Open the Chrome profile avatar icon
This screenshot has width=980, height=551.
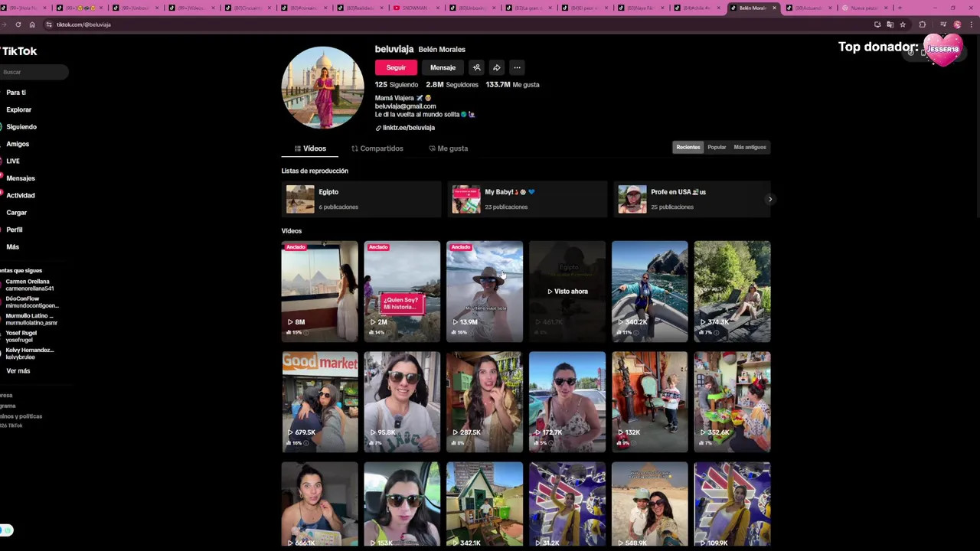click(x=957, y=24)
